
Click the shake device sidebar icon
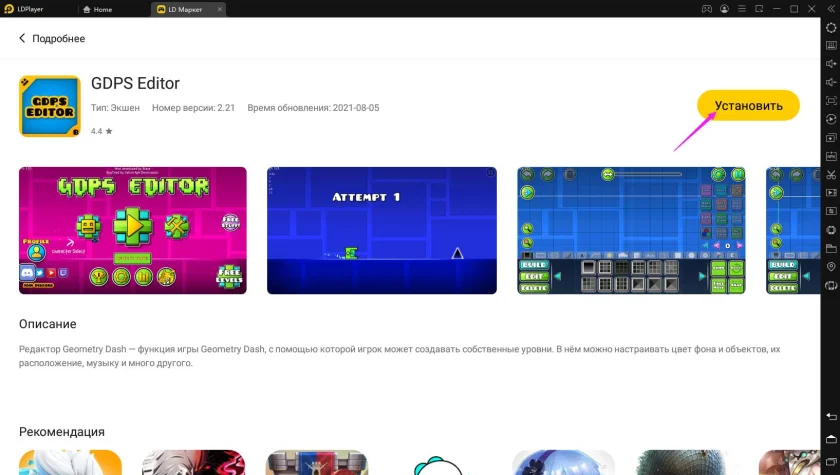coord(831,230)
